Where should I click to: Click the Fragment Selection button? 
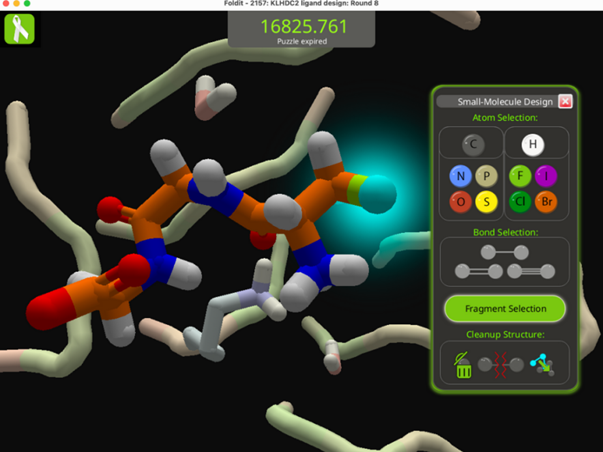(505, 309)
